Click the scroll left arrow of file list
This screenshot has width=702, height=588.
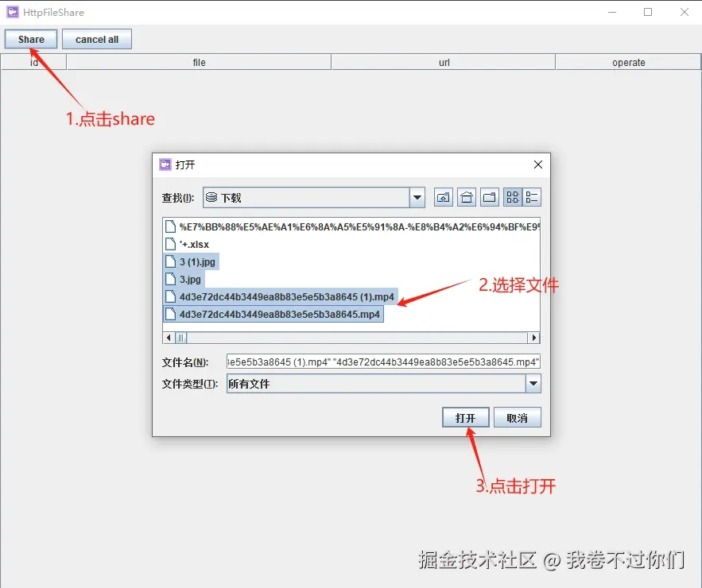pyautogui.click(x=169, y=338)
